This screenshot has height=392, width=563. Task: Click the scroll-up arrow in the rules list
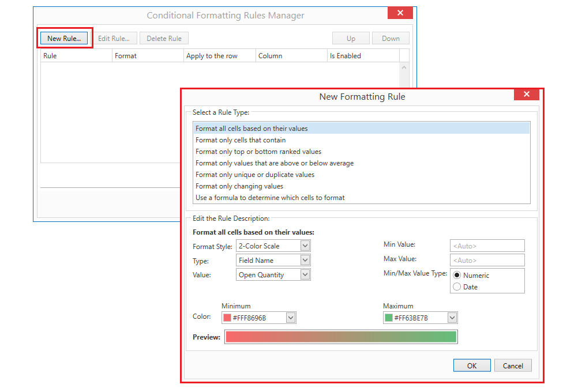404,67
